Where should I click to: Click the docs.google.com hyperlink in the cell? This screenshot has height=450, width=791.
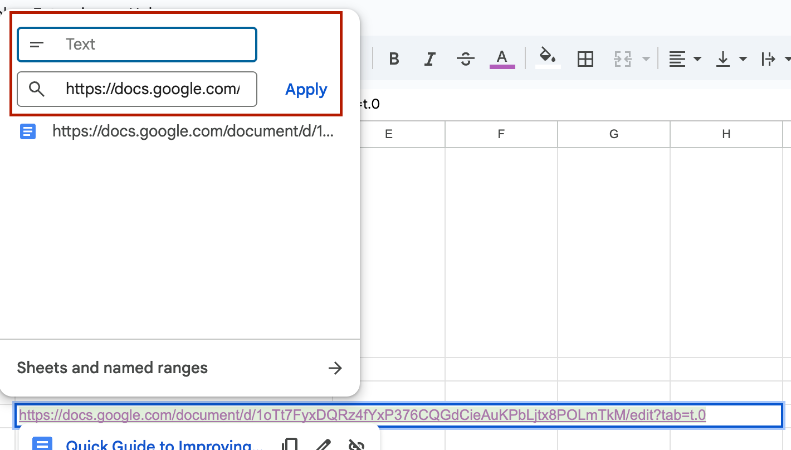(x=362, y=415)
